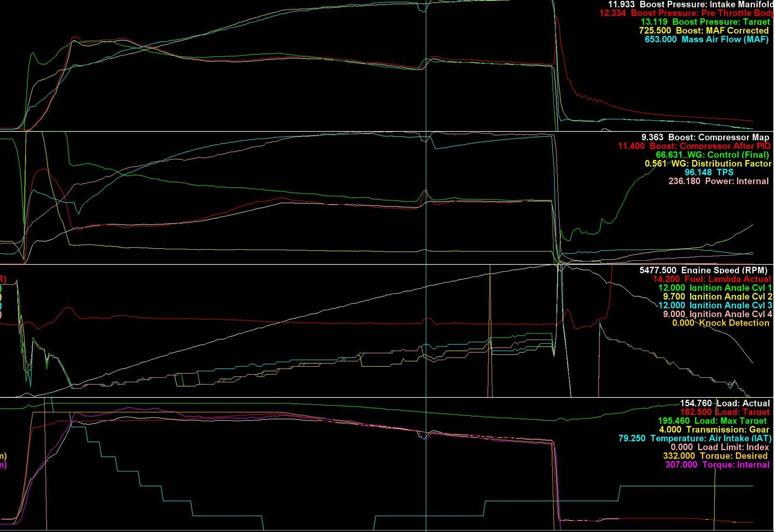Select the Fuel: Lambda Actual legend
774x532 pixels.
(711, 279)
